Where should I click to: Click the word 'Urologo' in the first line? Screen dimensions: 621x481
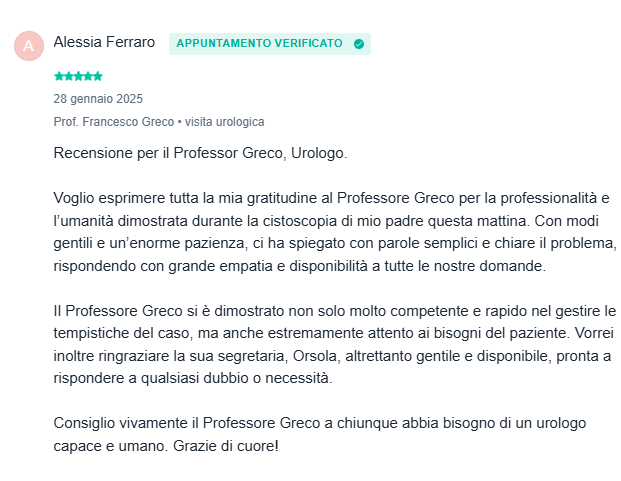[x=319, y=153]
